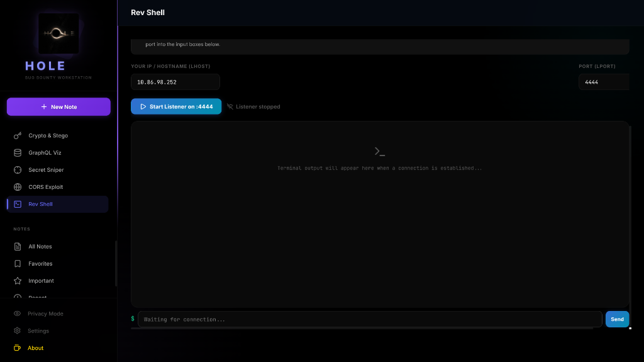The width and height of the screenshot is (644, 362).
Task: Click the play icon on Start Listener
Action: tap(143, 106)
